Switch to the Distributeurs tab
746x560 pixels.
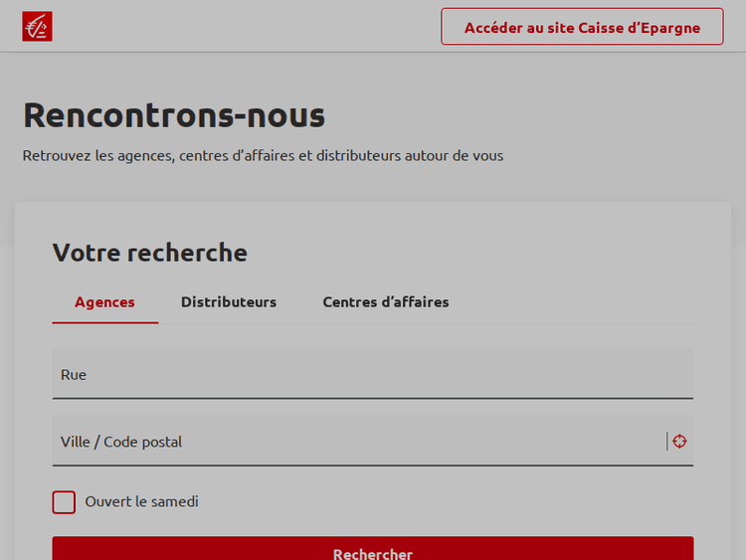pyautogui.click(x=229, y=302)
